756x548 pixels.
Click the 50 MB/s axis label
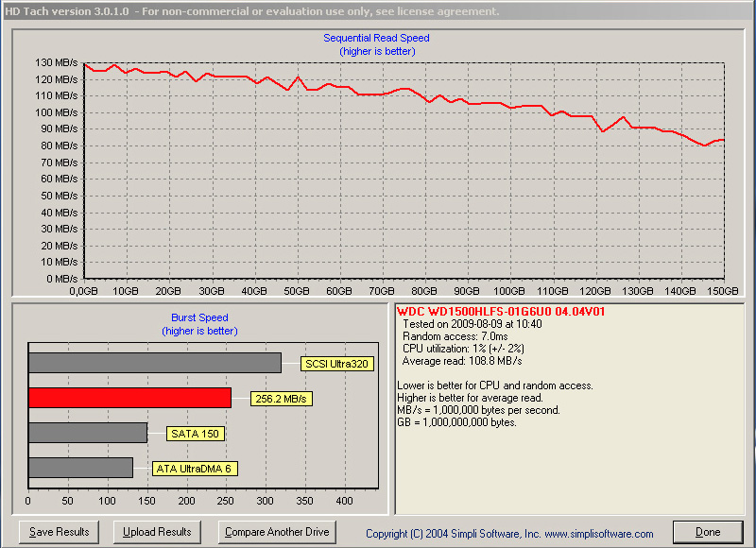(x=59, y=196)
